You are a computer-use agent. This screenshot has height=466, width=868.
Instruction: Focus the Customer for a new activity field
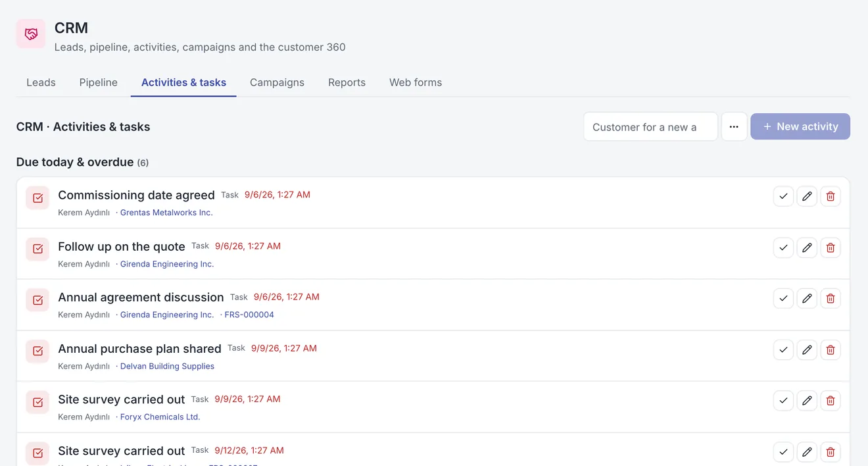[650, 126]
